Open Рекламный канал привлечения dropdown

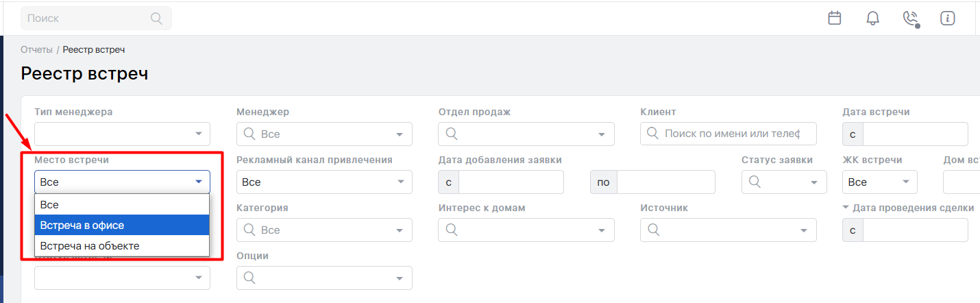pyautogui.click(x=323, y=182)
